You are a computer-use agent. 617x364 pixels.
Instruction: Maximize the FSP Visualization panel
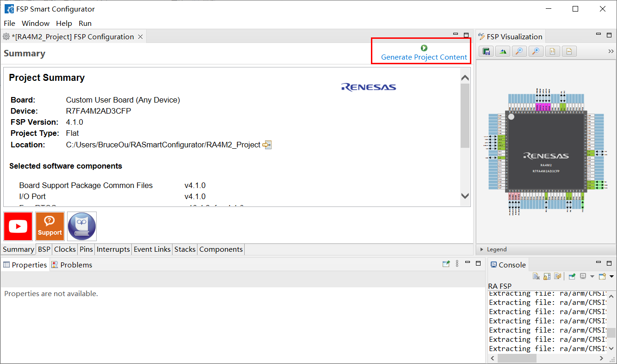609,35
